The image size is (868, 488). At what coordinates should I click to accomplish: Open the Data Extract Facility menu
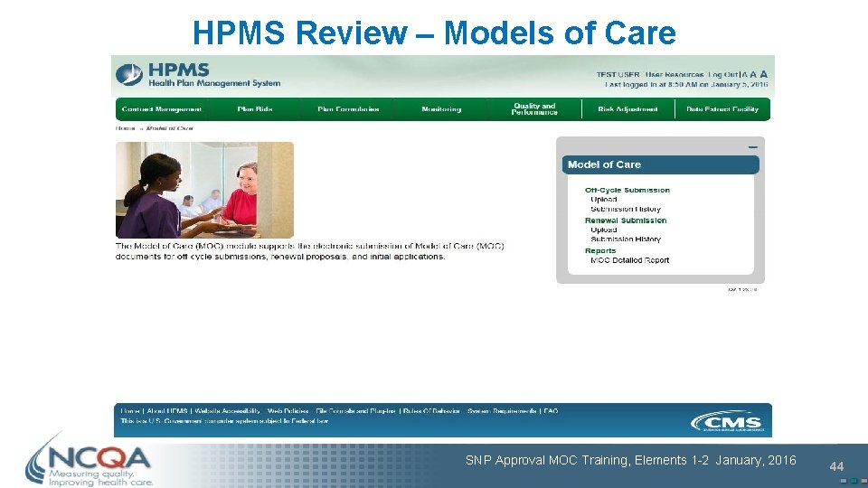click(722, 109)
